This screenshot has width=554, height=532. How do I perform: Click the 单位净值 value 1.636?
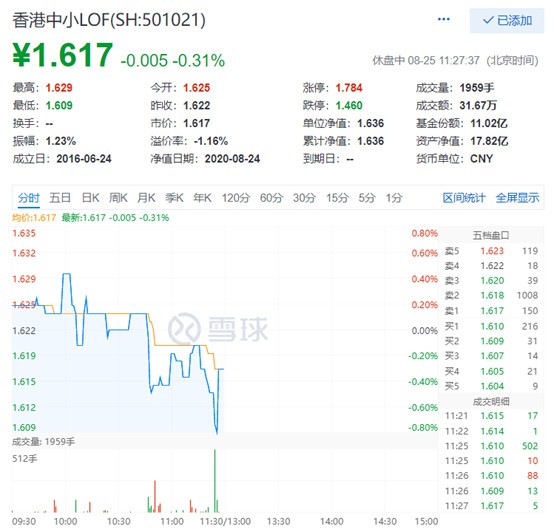click(x=371, y=123)
